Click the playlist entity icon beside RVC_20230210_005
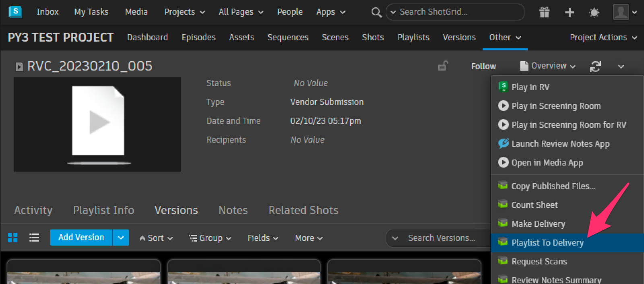This screenshot has height=284, width=644. [19, 66]
